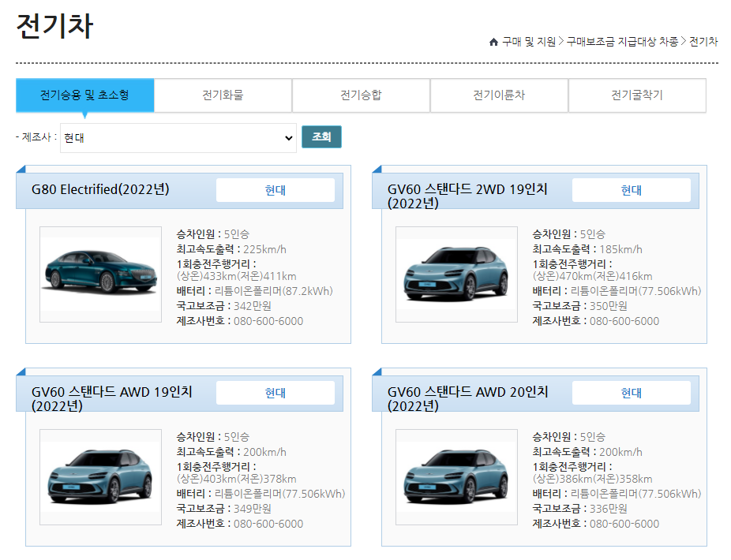Click 현대 label on GV60 2WD 19인치 card
This screenshot has height=560, width=731.
tap(632, 190)
